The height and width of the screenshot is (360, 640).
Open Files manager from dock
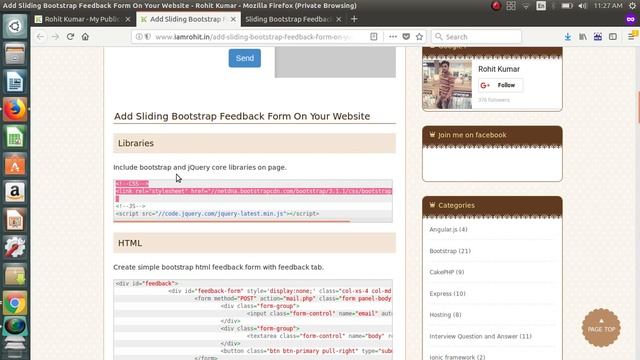tap(15, 54)
